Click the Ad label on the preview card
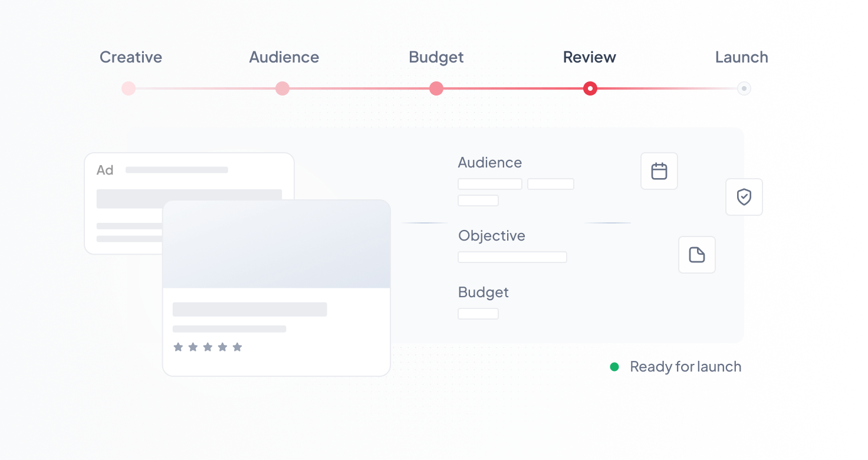Screen dimensions: 868x460 (x=105, y=170)
